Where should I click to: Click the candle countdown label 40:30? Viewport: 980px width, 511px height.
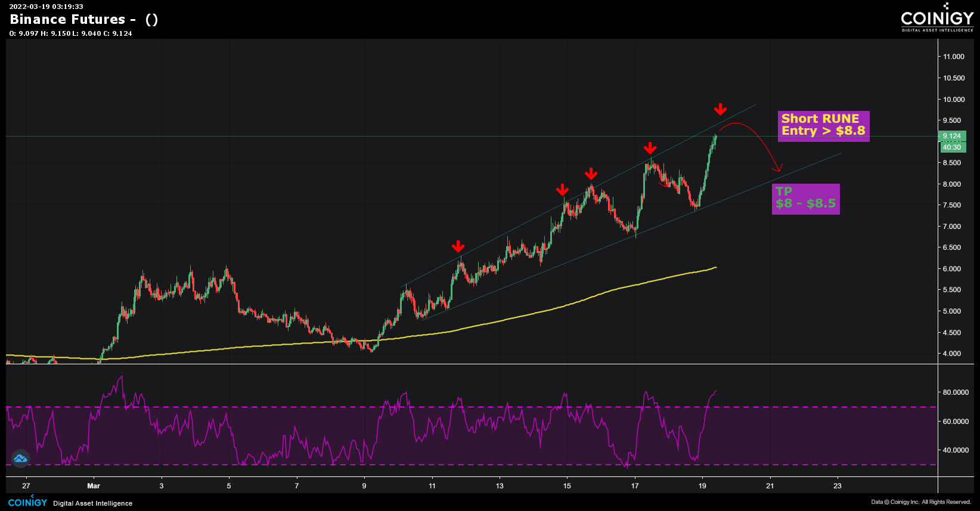coord(952,147)
